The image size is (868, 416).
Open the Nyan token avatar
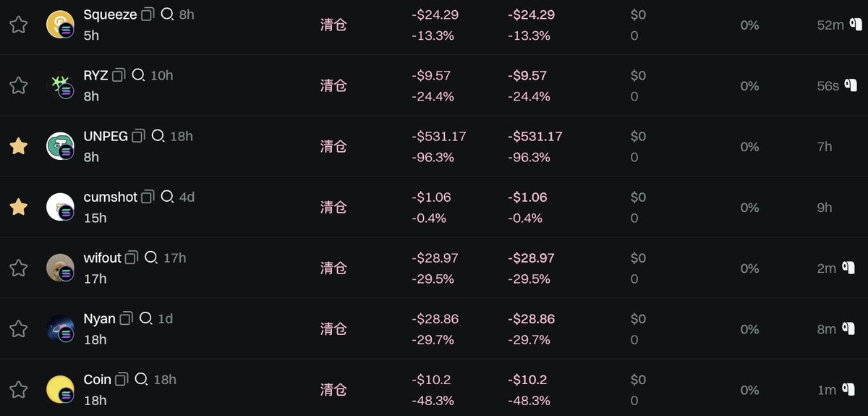tap(60, 328)
